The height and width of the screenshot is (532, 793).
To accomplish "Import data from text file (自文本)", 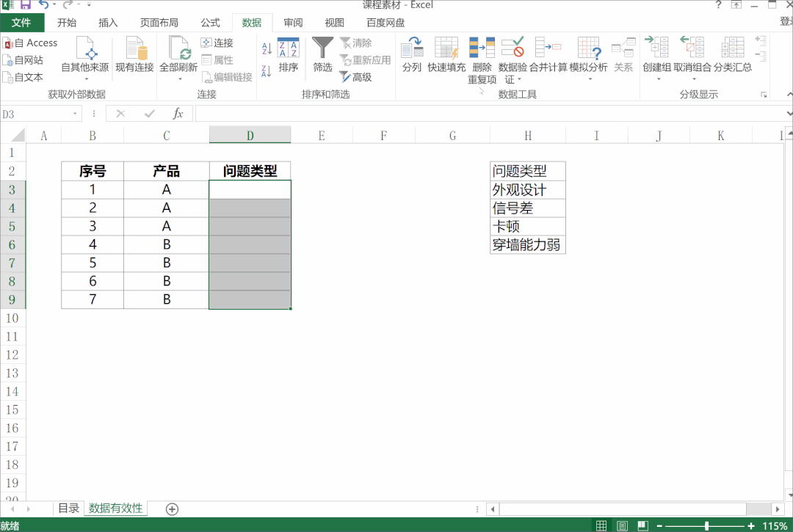I will coord(23,77).
